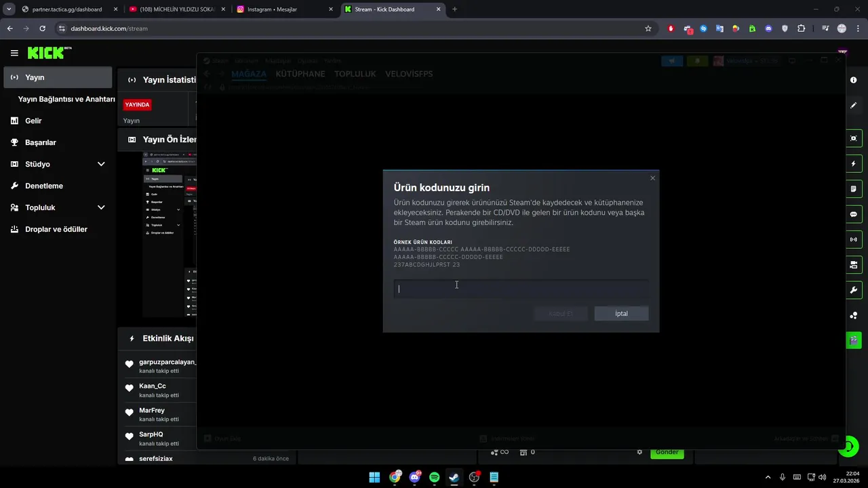Expand the Topluluk menu chevron
This screenshot has height=488, width=868.
(x=101, y=207)
